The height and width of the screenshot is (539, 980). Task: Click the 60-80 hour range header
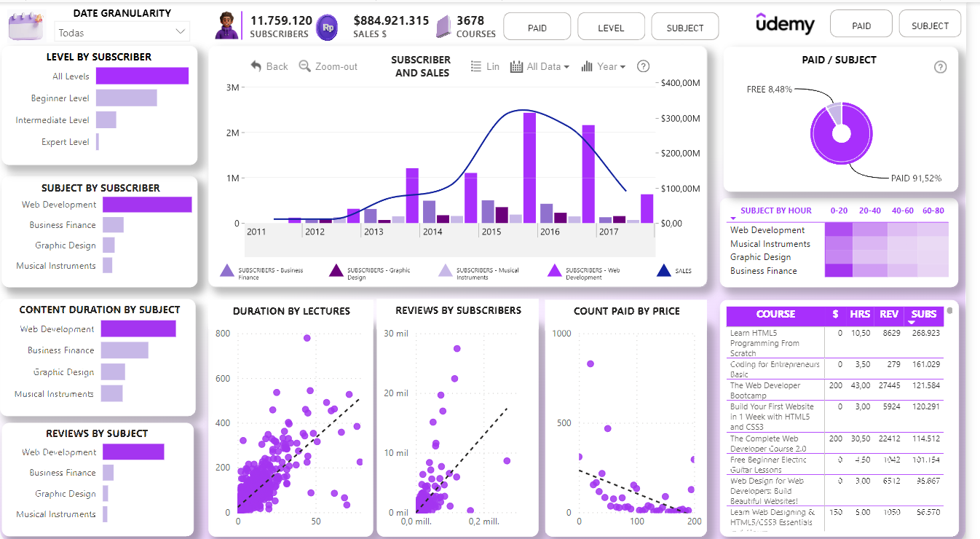933,211
